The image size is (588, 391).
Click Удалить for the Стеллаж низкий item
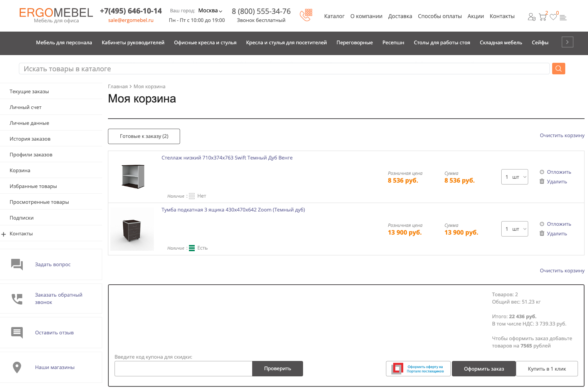pyautogui.click(x=556, y=181)
